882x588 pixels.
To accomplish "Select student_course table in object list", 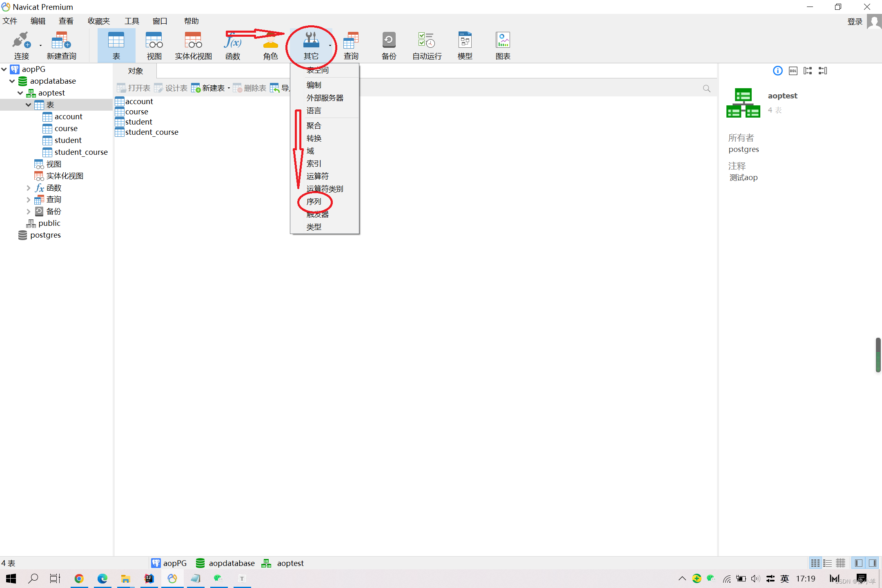I will click(x=151, y=132).
